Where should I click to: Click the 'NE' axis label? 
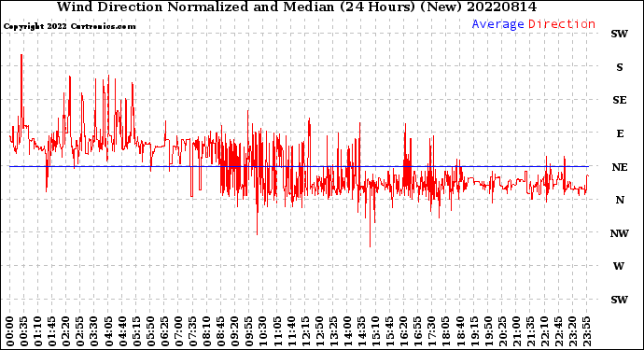point(620,167)
